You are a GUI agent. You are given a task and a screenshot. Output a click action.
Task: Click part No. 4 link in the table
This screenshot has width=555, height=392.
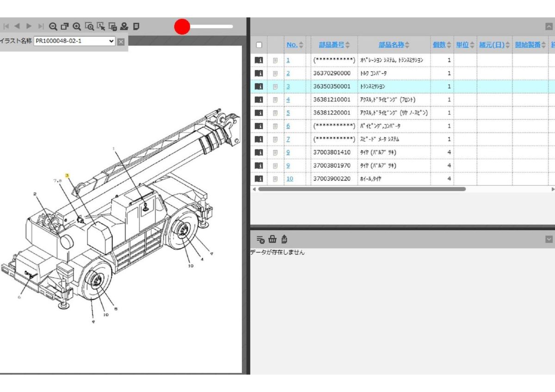288,99
